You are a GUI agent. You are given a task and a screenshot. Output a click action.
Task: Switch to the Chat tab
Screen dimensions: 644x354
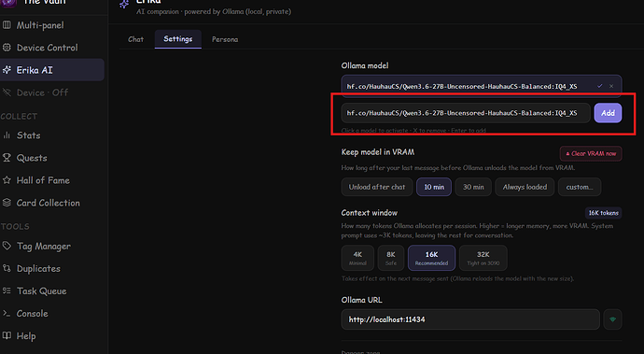pos(136,39)
